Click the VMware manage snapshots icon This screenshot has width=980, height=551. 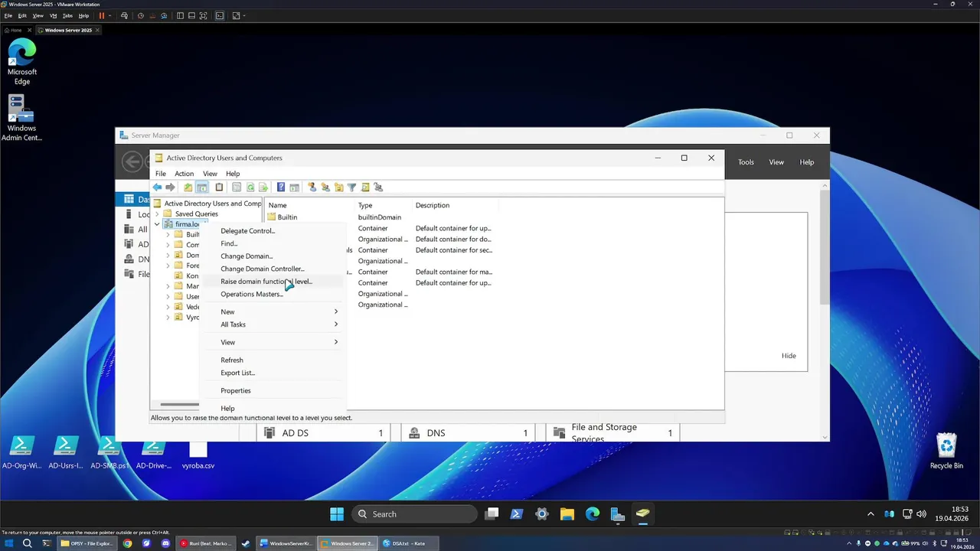pyautogui.click(x=162, y=15)
